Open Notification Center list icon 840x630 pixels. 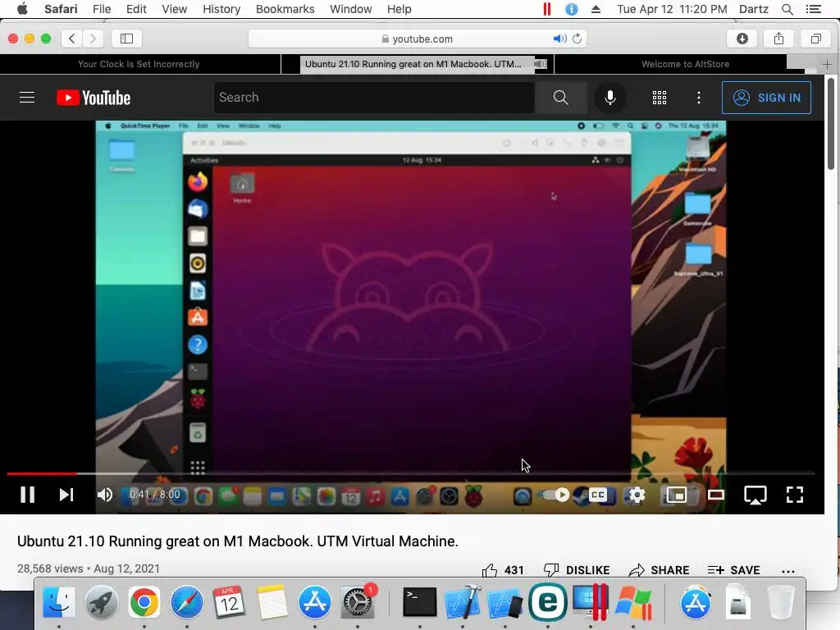pyautogui.click(x=813, y=9)
